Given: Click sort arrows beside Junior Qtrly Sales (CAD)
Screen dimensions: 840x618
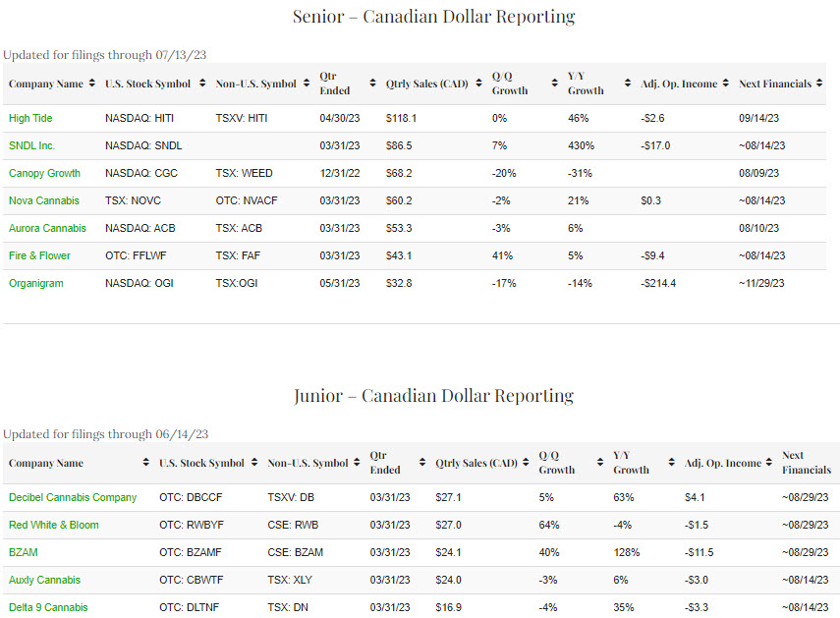Looking at the screenshot, I should click(525, 464).
